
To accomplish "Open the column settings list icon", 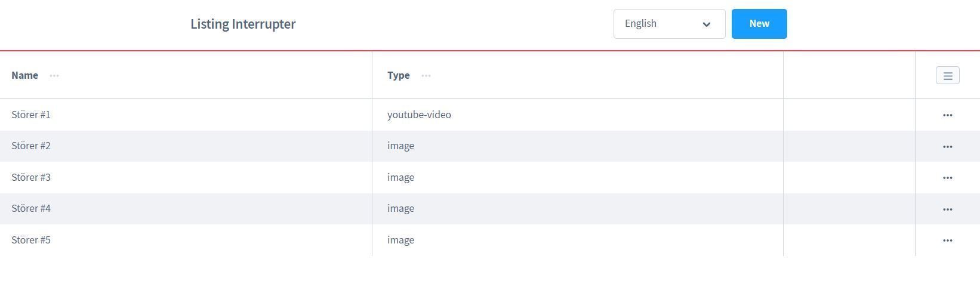I will (x=947, y=76).
